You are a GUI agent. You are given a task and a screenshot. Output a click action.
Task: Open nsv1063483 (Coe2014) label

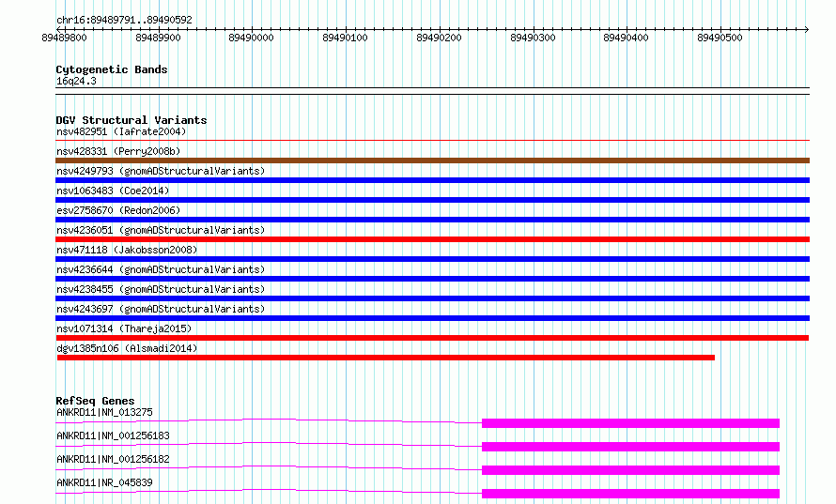pyautogui.click(x=113, y=191)
